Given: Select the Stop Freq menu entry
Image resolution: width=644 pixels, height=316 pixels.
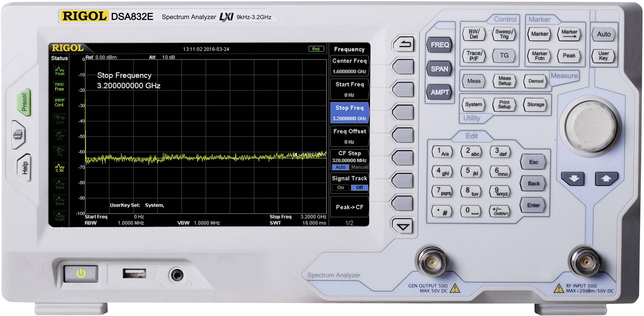Looking at the screenshot, I should (x=349, y=113).
